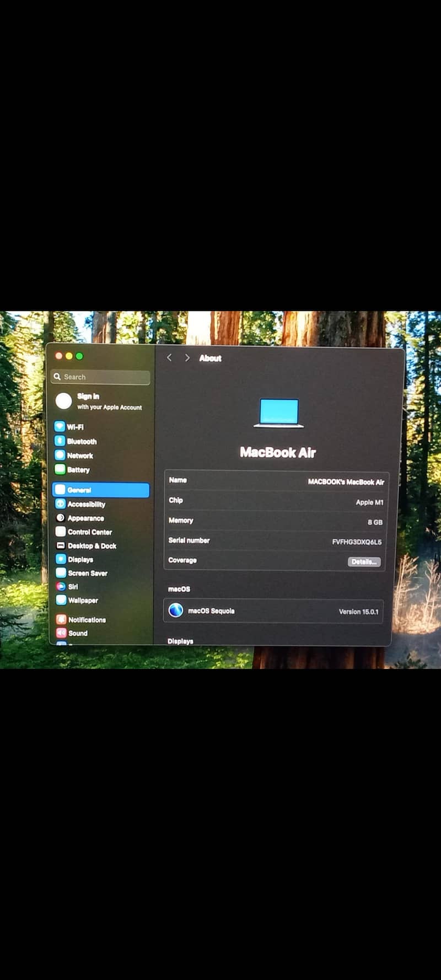This screenshot has height=980, width=441.
Task: Click the Bluetooth icon in sidebar
Action: [60, 441]
